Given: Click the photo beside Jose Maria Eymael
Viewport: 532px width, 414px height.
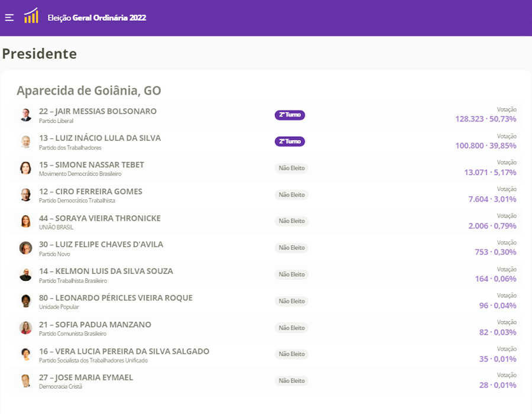Looking at the screenshot, I should [25, 381].
